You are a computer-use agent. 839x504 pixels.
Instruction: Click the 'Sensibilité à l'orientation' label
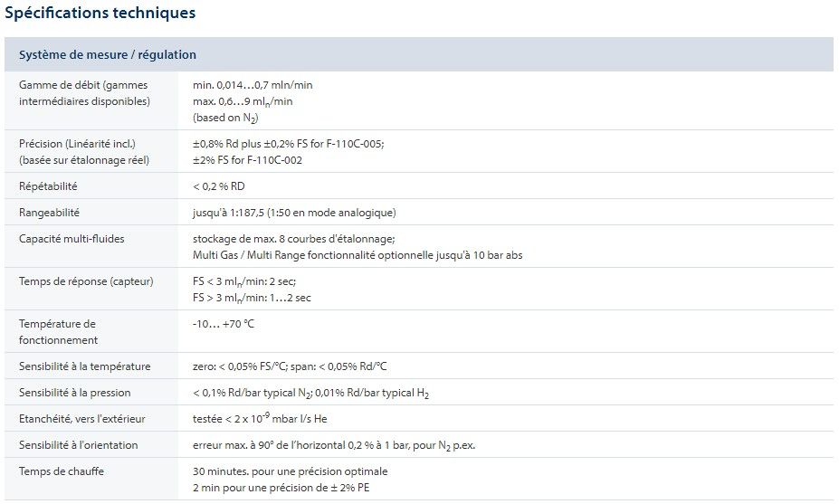pos(79,445)
